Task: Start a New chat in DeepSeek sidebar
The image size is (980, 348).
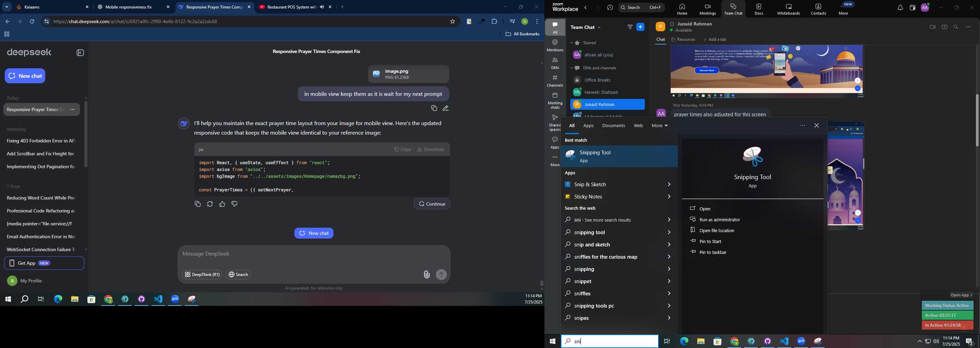Action: (25, 76)
